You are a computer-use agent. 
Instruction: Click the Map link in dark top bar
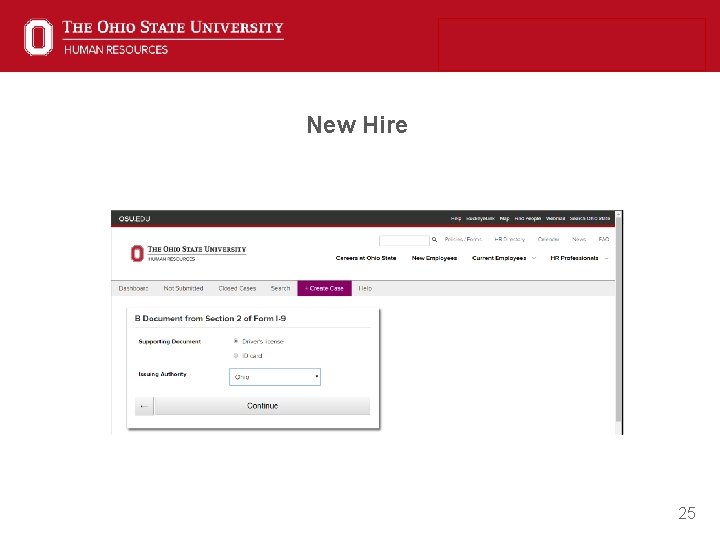tap(504, 219)
